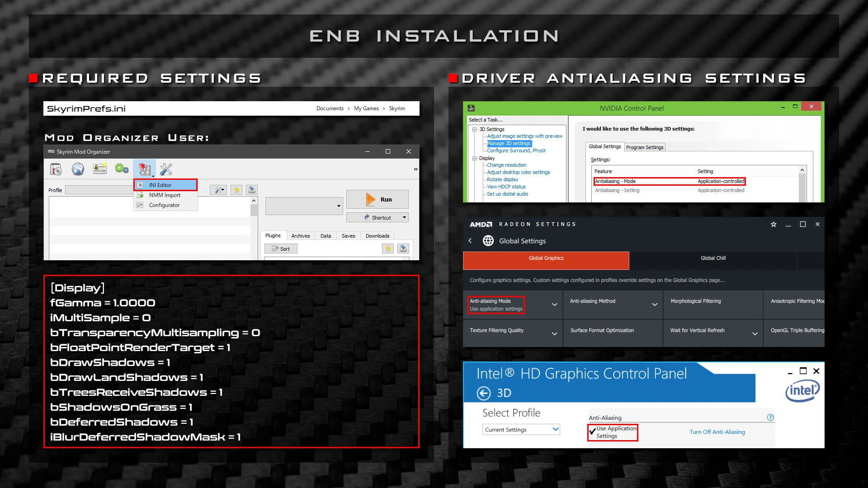Viewport: 868px width, 488px height.
Task: Open Mod Organizer settings wrench-screwdriver icon
Action: pyautogui.click(x=166, y=169)
